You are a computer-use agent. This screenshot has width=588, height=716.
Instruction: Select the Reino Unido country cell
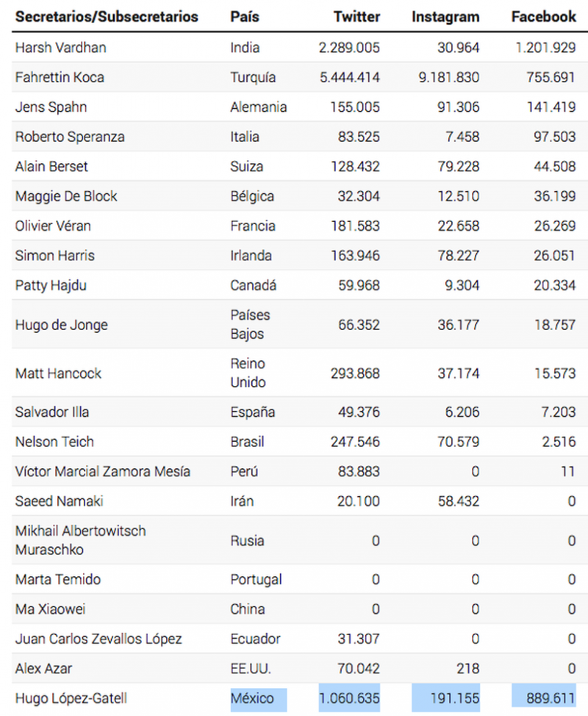pos(248,373)
